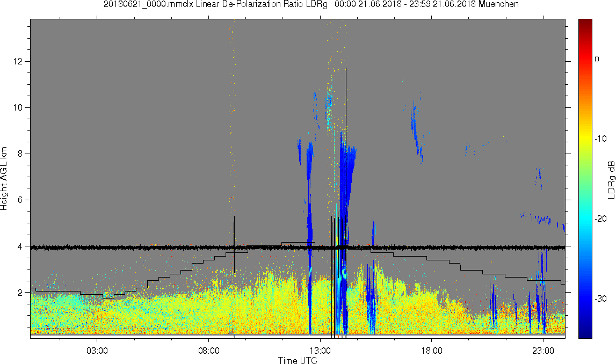Click the 23:00 time tick label
Screen dimensions: 616x364
point(543,351)
